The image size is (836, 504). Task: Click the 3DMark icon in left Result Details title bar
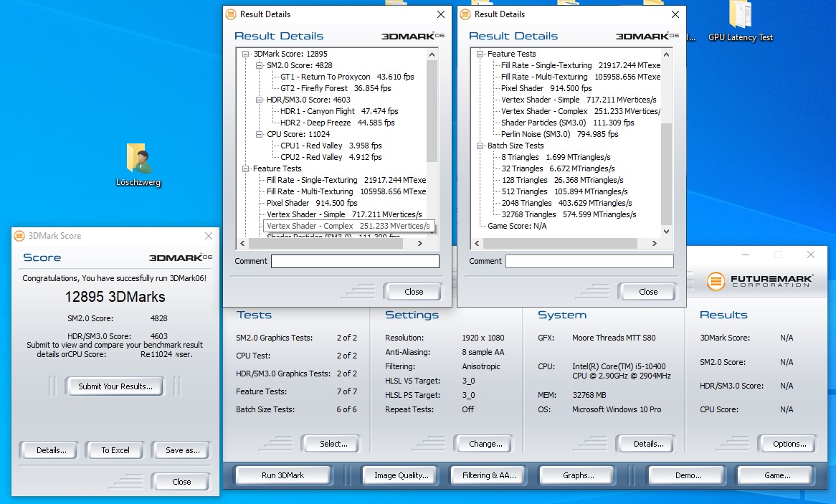[231, 14]
